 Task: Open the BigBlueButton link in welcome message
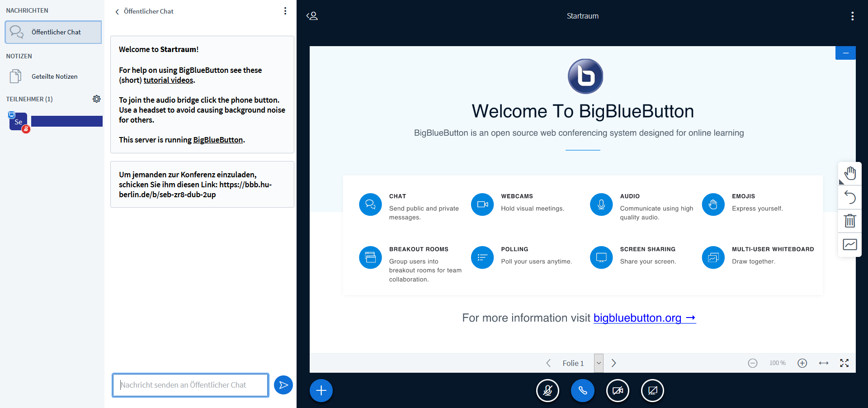pos(218,140)
